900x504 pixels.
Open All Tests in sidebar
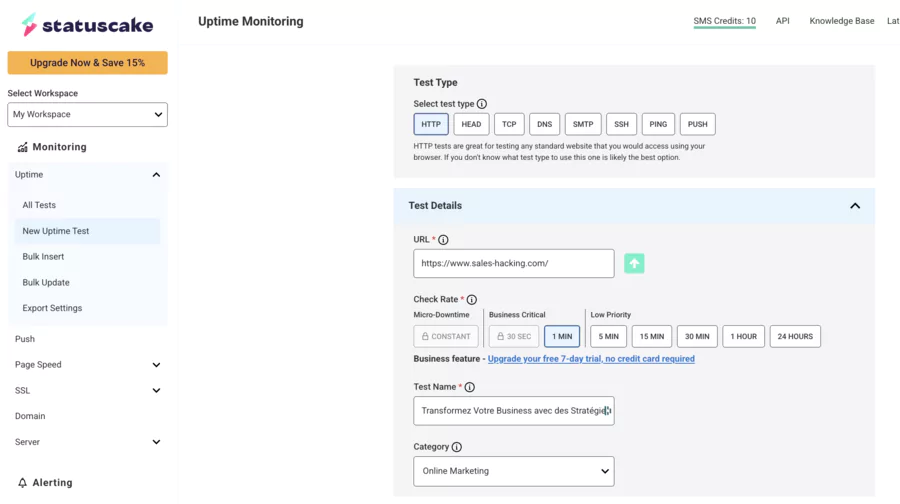[39, 205]
